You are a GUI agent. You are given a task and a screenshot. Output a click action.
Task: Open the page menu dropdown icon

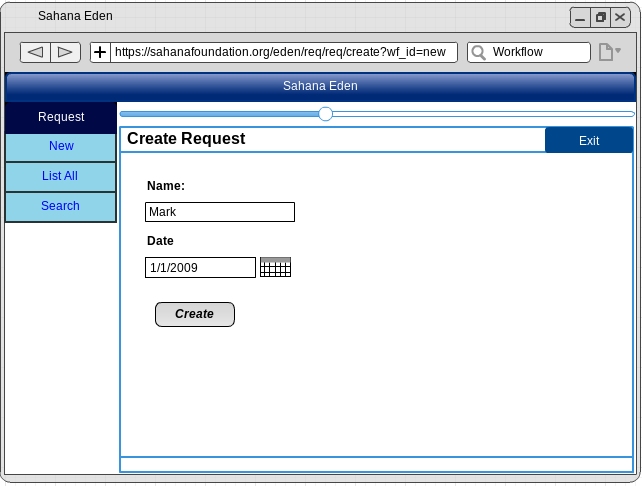coord(609,52)
